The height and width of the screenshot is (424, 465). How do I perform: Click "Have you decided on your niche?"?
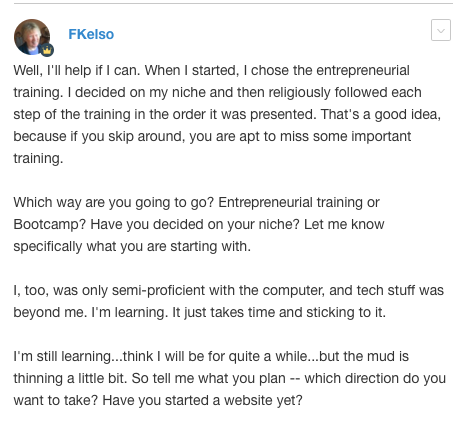pyautogui.click(x=195, y=224)
